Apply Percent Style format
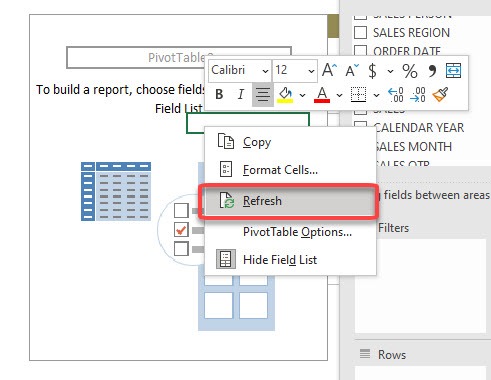 (x=410, y=70)
